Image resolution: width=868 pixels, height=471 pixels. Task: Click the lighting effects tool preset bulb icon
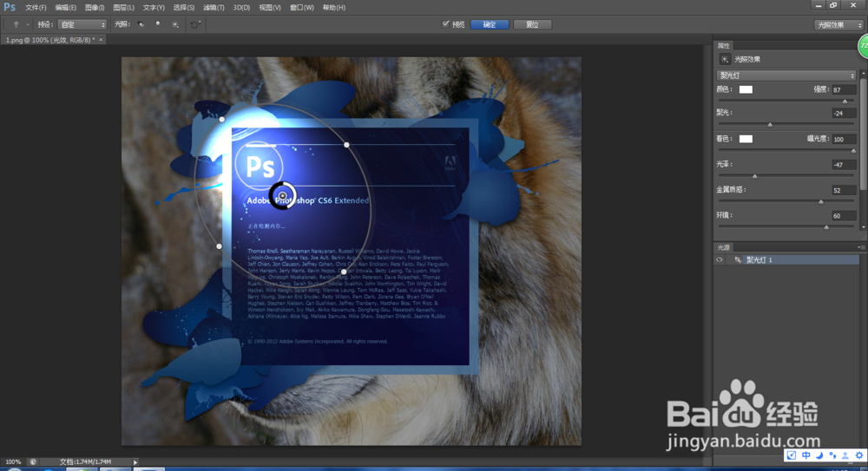16,24
